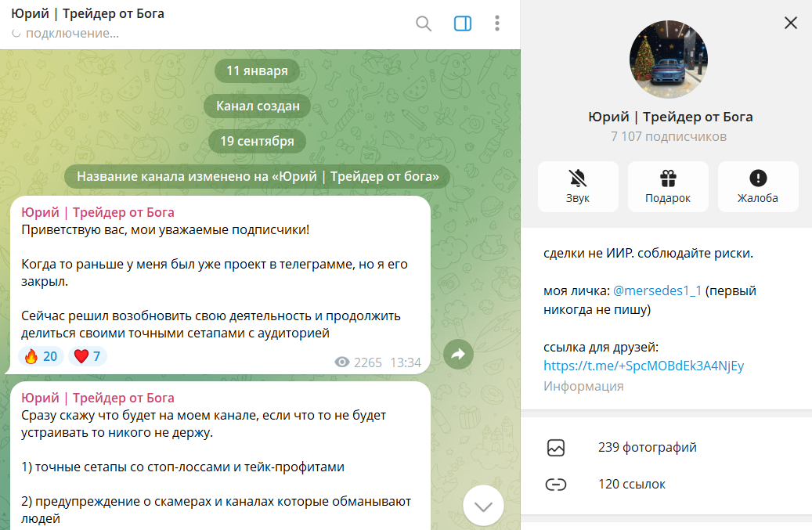The height and width of the screenshot is (530, 812).
Task: Send a gift via the Подарок button
Action: [x=668, y=186]
